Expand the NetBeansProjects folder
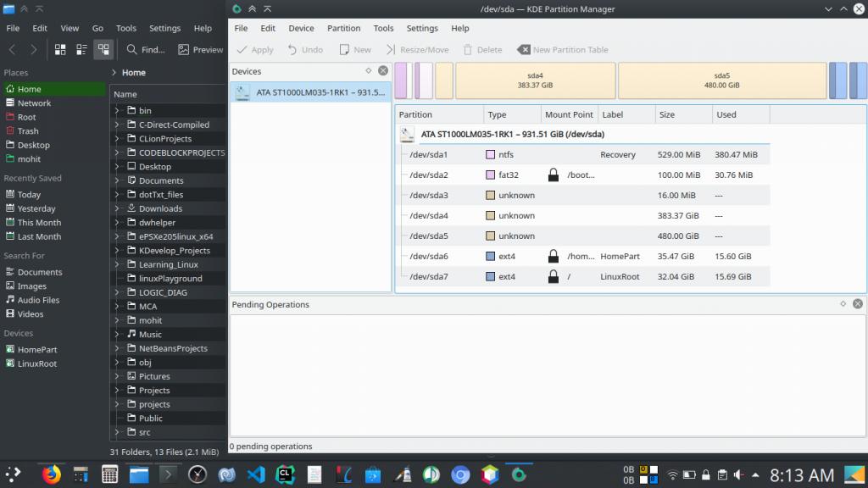 tap(118, 348)
